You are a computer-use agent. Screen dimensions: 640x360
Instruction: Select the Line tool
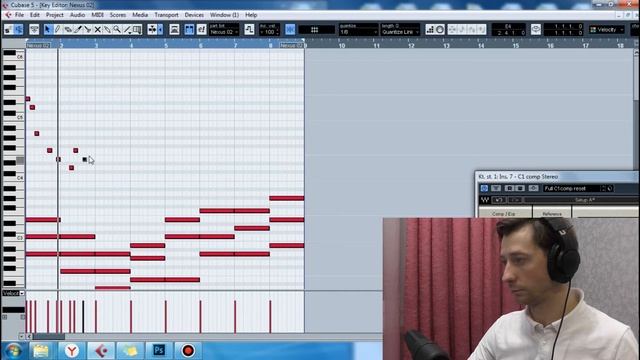point(127,29)
